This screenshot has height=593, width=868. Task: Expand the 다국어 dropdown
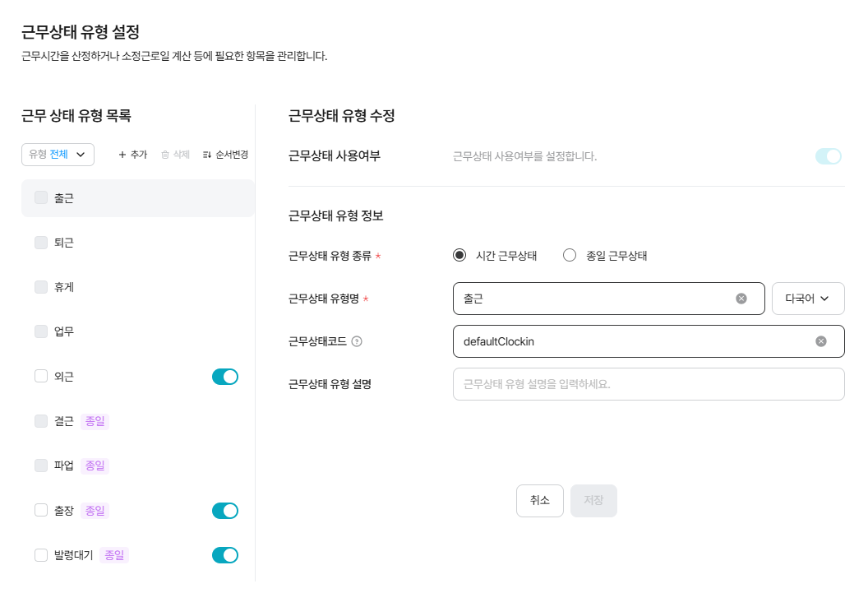pos(808,299)
